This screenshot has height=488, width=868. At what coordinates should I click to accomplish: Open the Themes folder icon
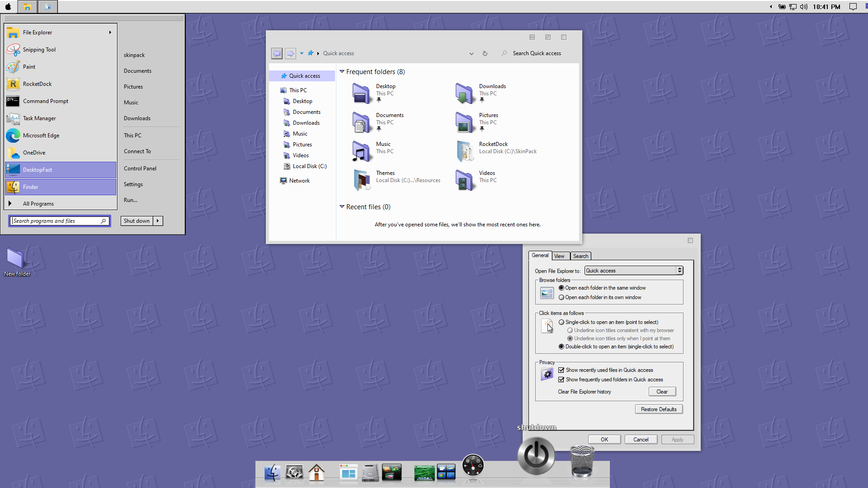click(362, 180)
